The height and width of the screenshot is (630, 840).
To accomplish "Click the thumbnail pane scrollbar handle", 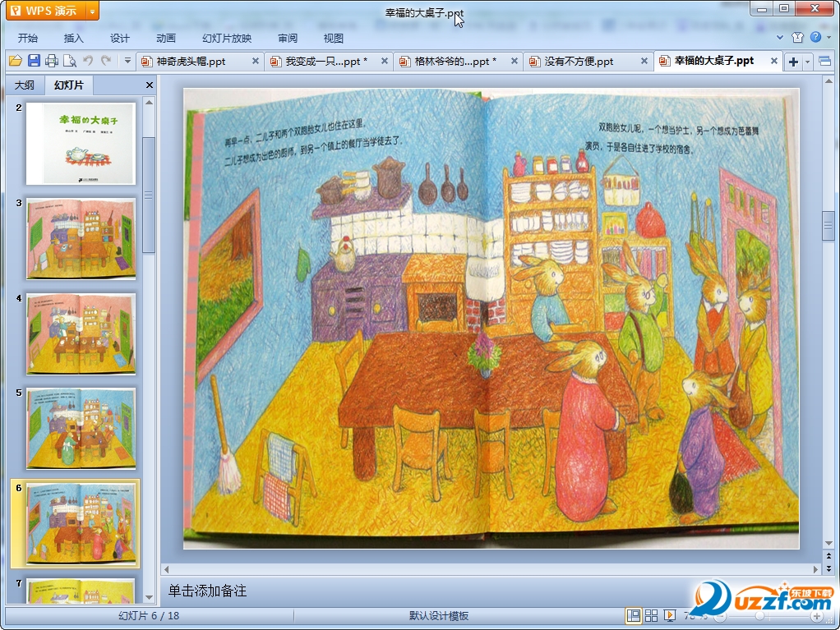I will point(149,195).
